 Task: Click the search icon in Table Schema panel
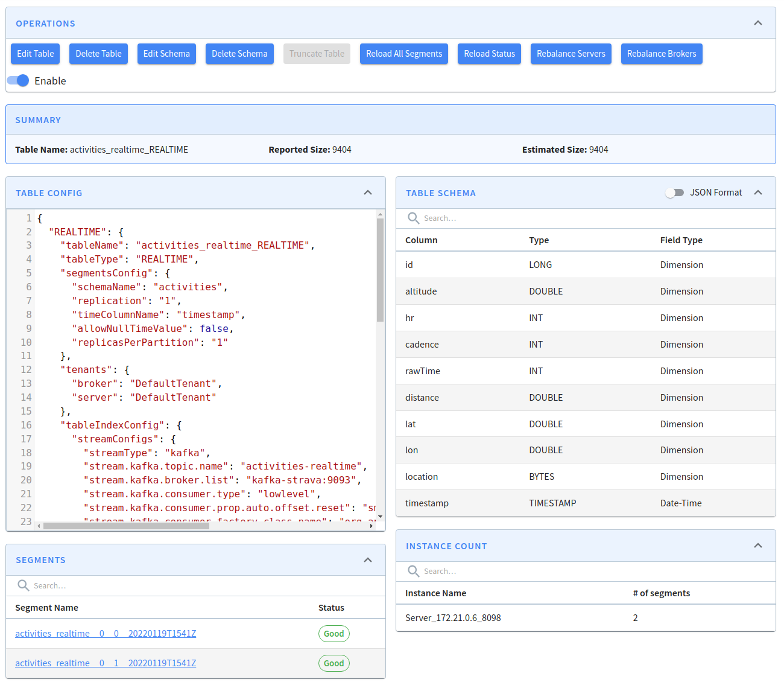413,218
